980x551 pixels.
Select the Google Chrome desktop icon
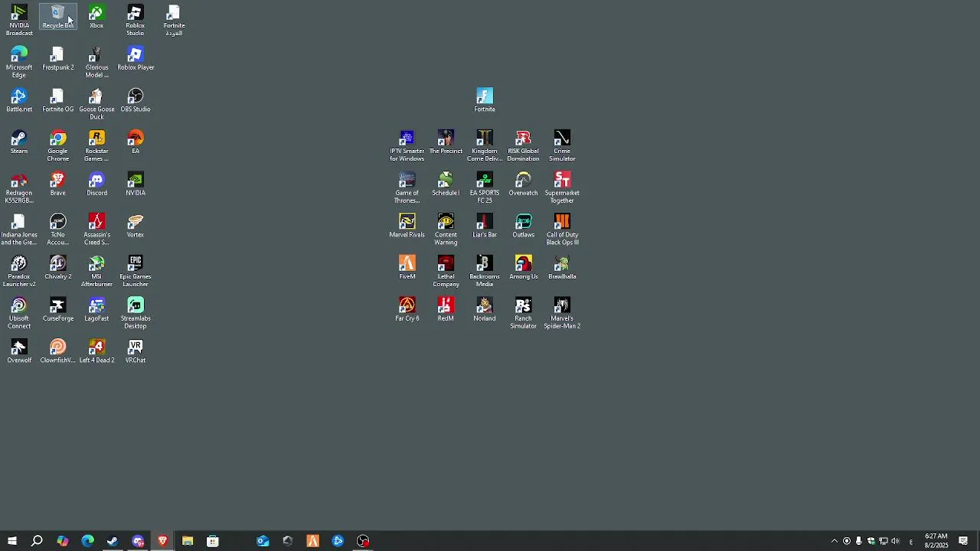click(58, 146)
